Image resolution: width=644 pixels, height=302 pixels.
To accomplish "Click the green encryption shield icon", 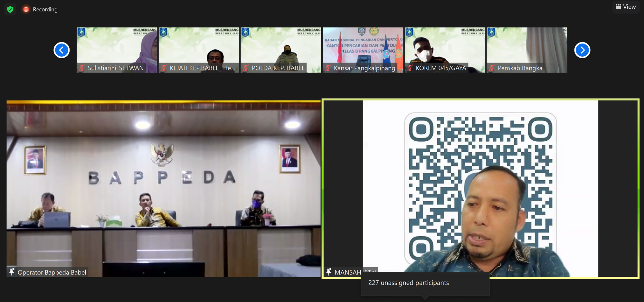I will (10, 9).
